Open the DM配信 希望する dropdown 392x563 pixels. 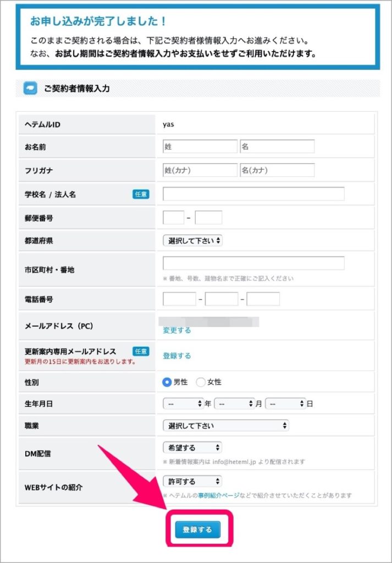192,448
